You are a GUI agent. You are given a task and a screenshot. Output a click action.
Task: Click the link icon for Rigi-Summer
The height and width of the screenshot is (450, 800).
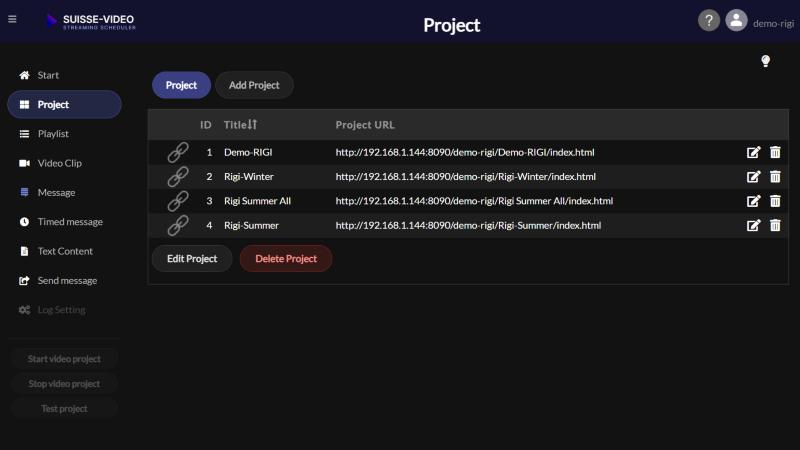[x=178, y=226]
